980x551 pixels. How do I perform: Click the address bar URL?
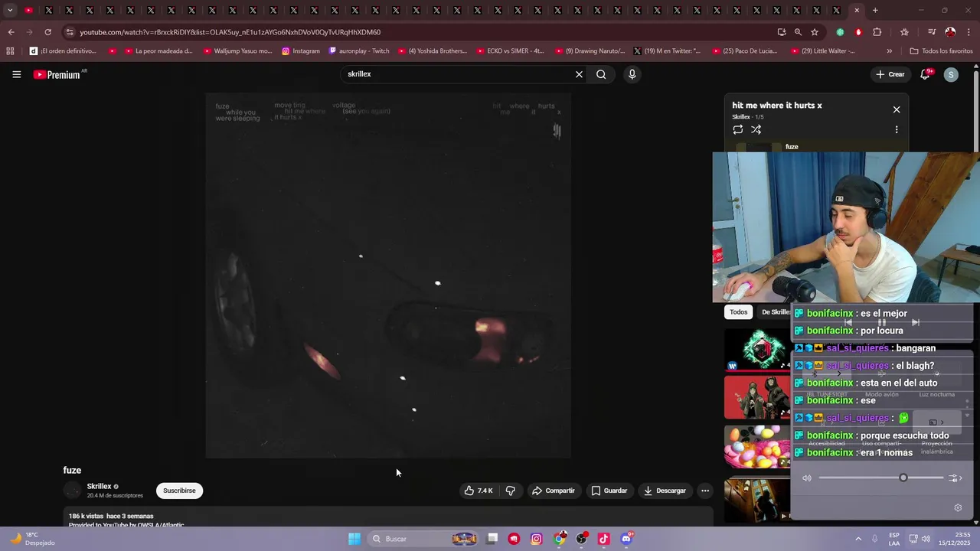(x=230, y=32)
